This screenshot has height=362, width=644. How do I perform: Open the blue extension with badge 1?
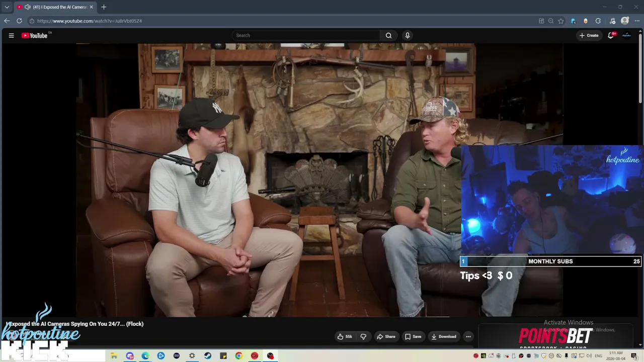[573, 21]
